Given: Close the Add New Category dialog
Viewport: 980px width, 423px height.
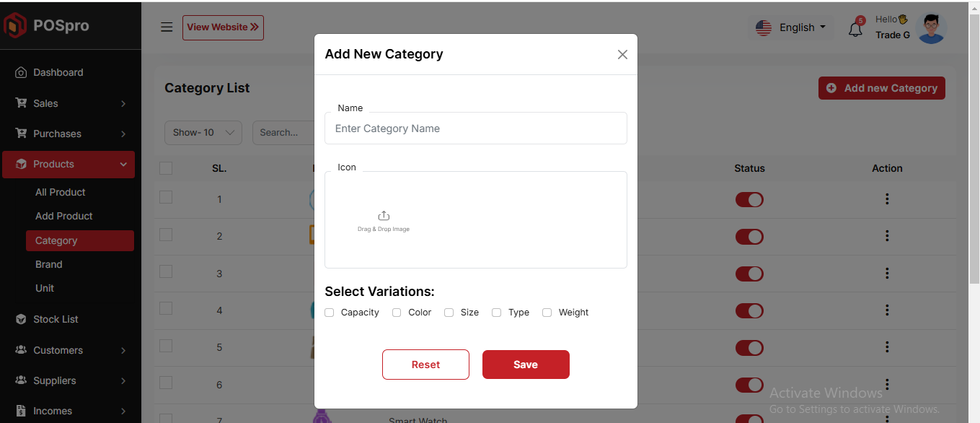Looking at the screenshot, I should coord(622,55).
